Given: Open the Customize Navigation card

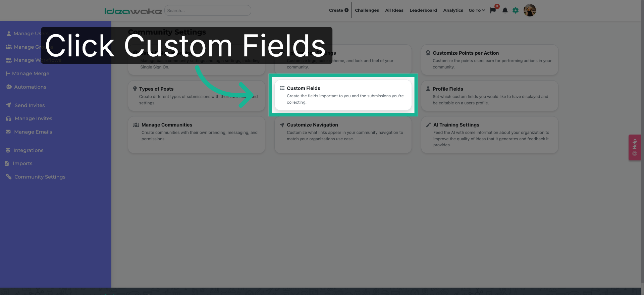Looking at the screenshot, I should point(343,135).
